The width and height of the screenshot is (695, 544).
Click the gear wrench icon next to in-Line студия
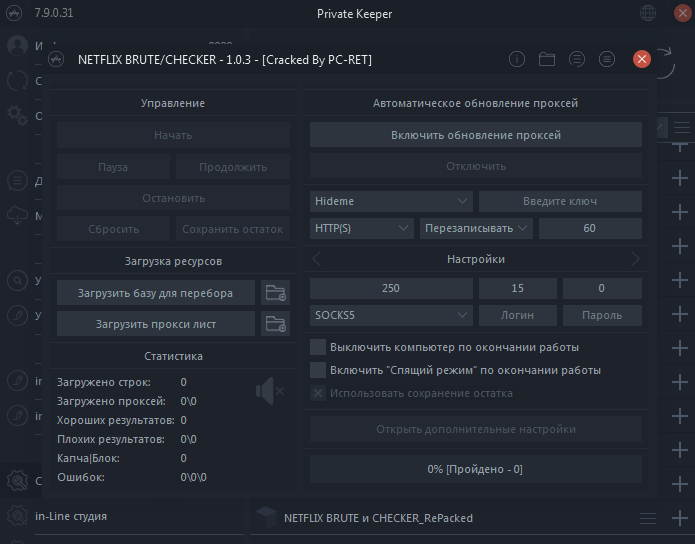click(17, 516)
